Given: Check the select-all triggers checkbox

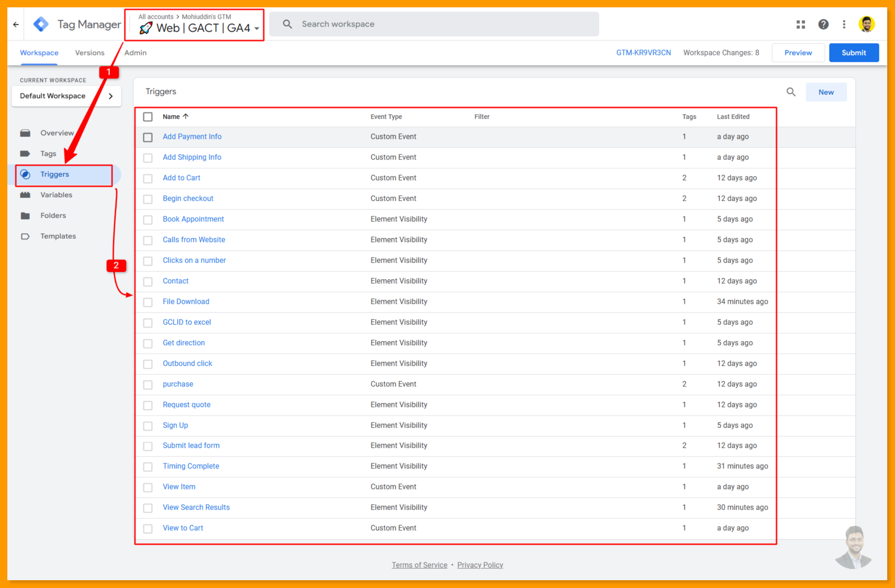Looking at the screenshot, I should [x=148, y=117].
